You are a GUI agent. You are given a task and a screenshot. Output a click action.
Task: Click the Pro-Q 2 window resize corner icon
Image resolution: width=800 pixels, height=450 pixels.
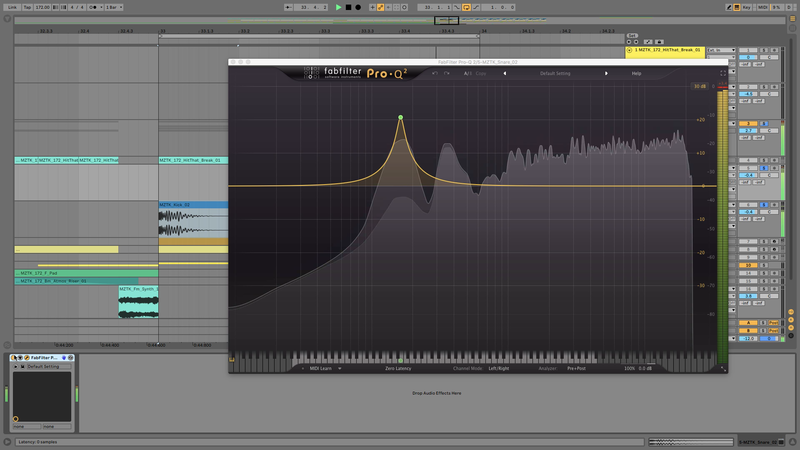coord(723,368)
